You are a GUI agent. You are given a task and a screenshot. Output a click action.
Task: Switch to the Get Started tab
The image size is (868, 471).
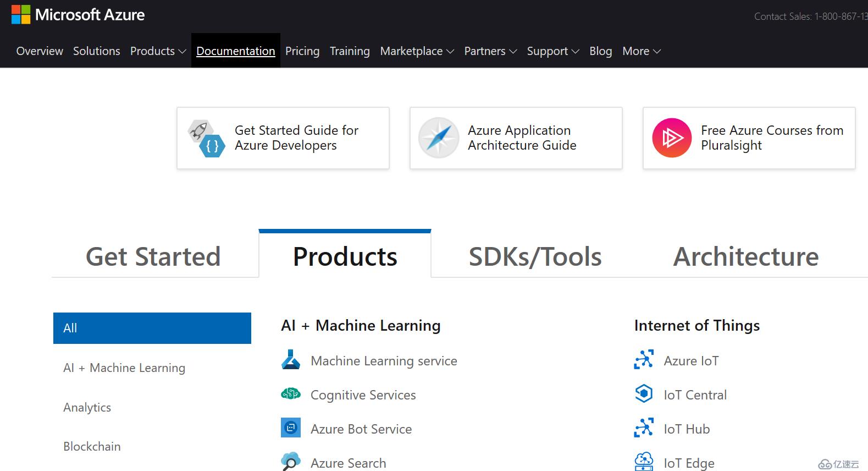pyautogui.click(x=153, y=256)
